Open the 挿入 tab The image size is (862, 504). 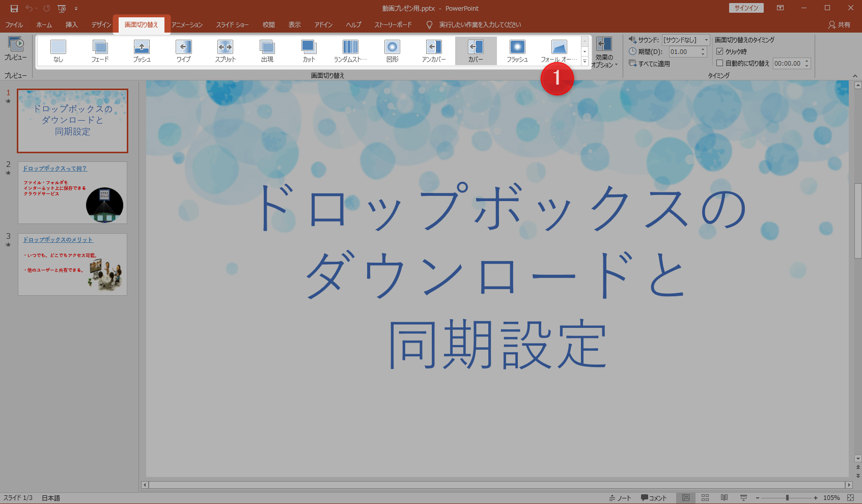[72, 24]
